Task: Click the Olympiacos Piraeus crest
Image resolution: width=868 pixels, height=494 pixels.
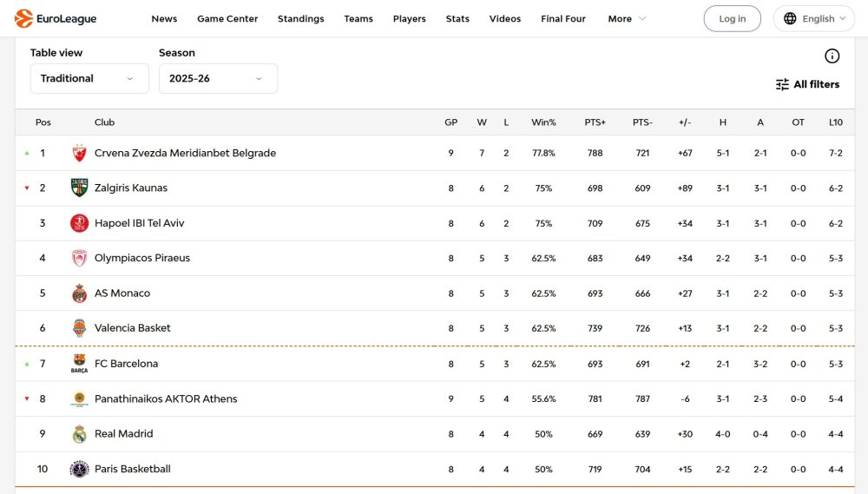Action: click(x=79, y=258)
